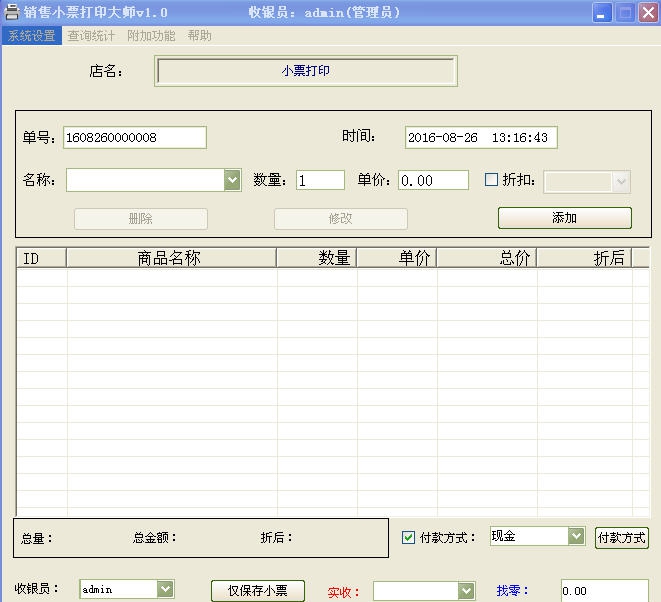Open the 查询统计 menu
The width and height of the screenshot is (661, 602).
(91, 36)
